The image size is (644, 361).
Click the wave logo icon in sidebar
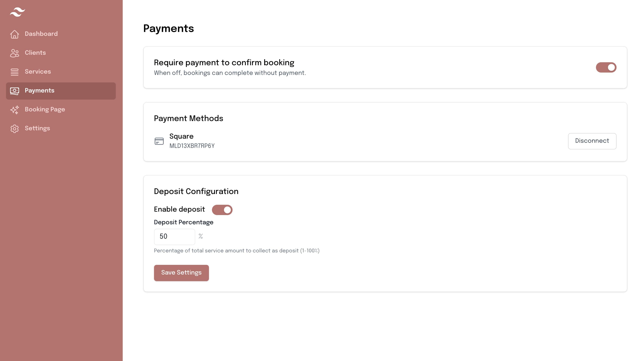pos(17,12)
